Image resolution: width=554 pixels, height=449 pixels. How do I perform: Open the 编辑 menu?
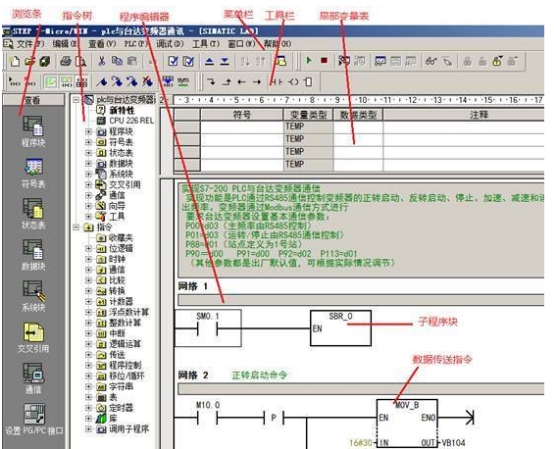[x=65, y=44]
